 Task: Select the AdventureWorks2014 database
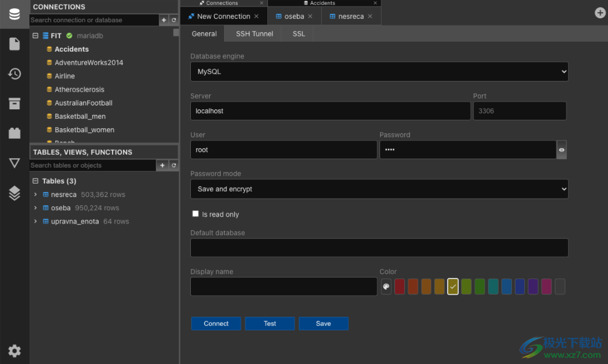click(89, 62)
